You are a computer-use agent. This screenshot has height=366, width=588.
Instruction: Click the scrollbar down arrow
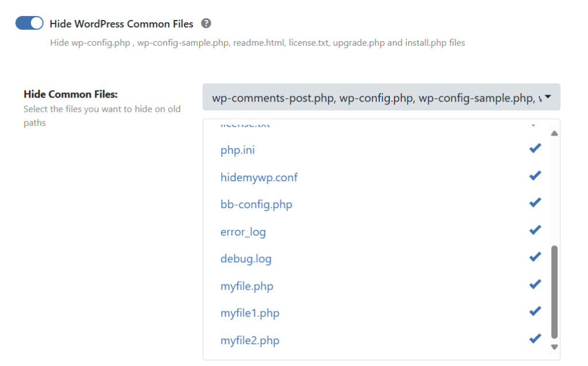tap(554, 346)
